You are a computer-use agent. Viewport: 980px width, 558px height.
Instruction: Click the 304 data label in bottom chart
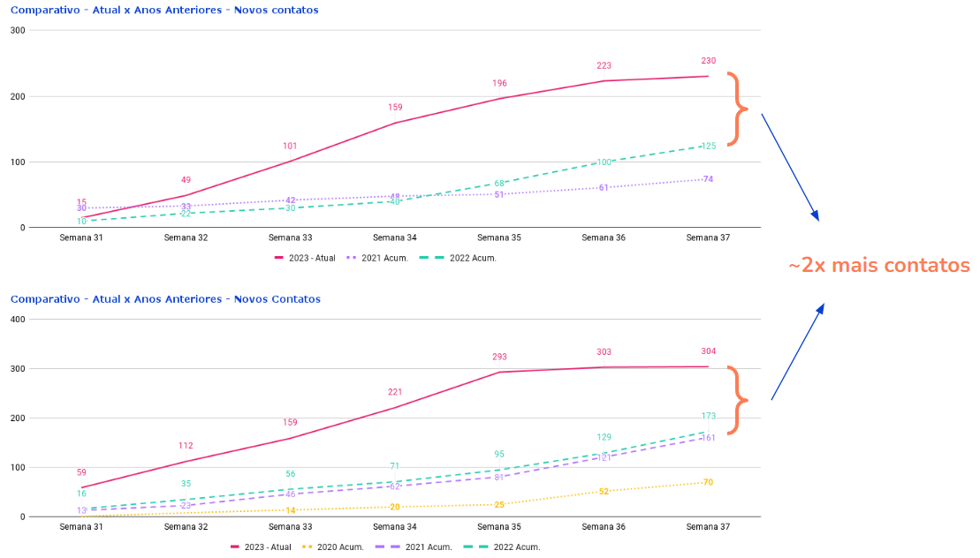(x=709, y=351)
